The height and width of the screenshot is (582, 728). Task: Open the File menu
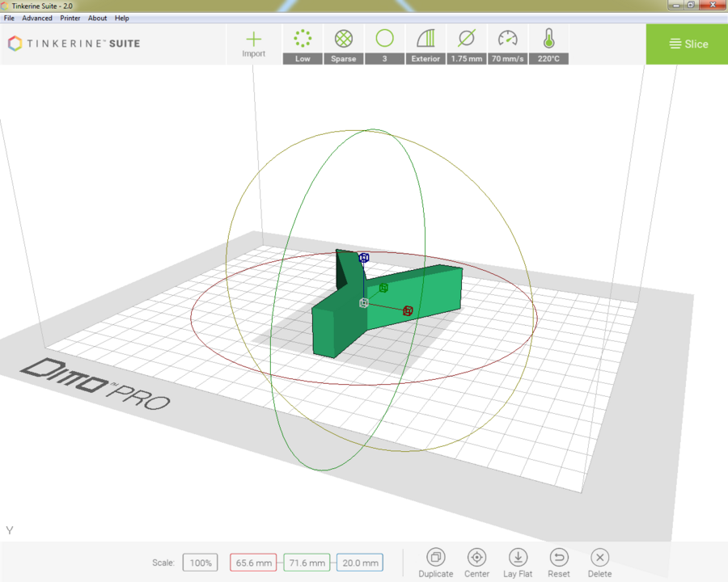pos(9,18)
